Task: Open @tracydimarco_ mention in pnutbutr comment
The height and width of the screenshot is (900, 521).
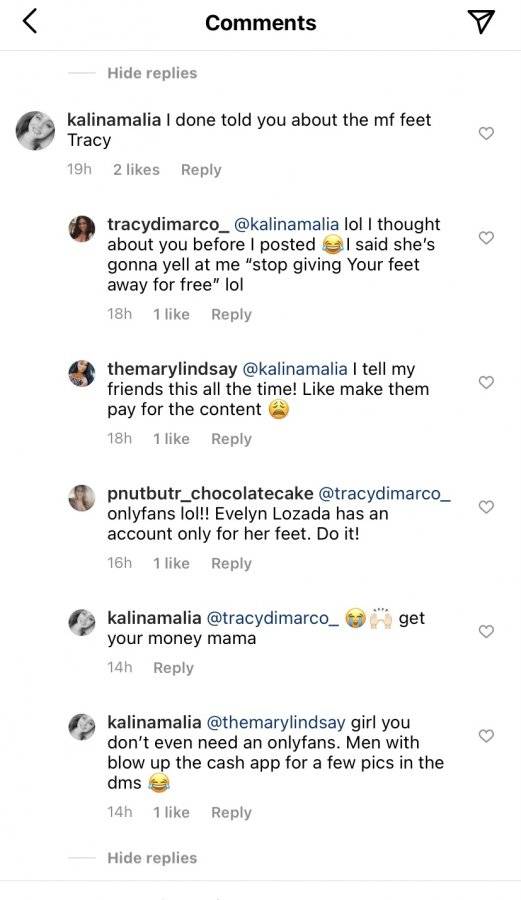Action: click(384, 494)
